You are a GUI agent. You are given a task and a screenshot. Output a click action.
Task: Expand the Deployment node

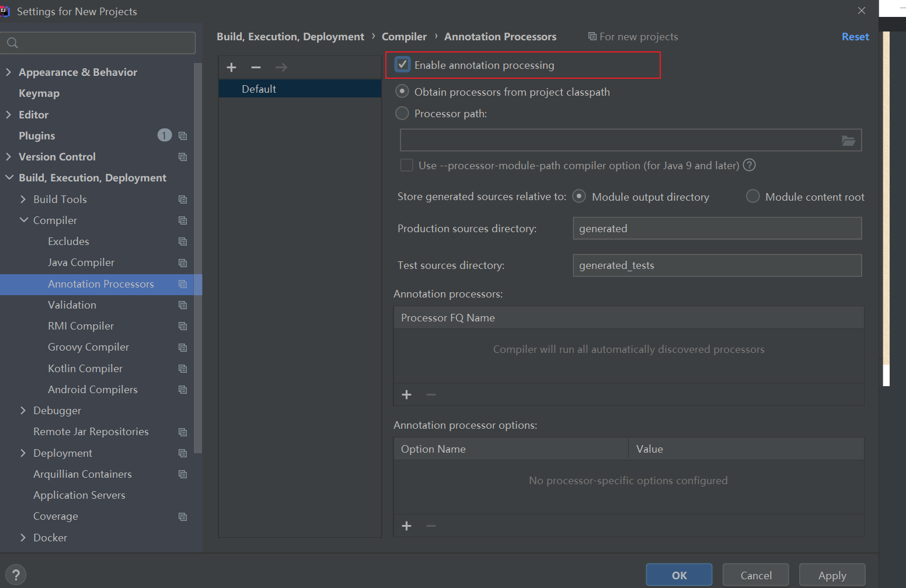point(23,453)
